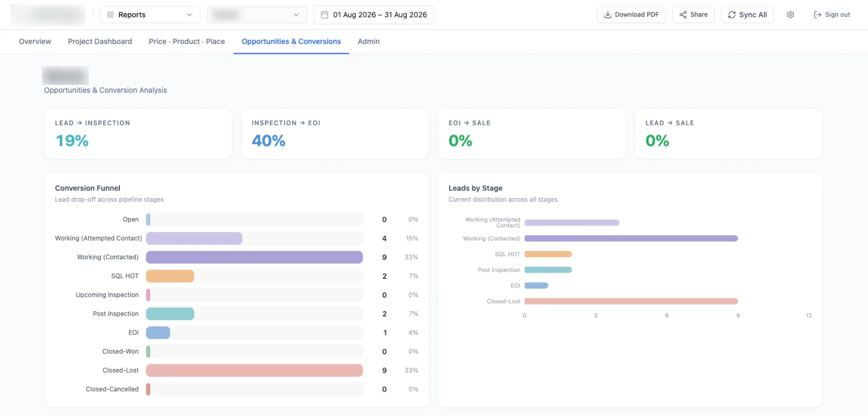The image size is (868, 416).
Task: Click the Working (Attempted Contact) funnel bar
Action: (194, 238)
